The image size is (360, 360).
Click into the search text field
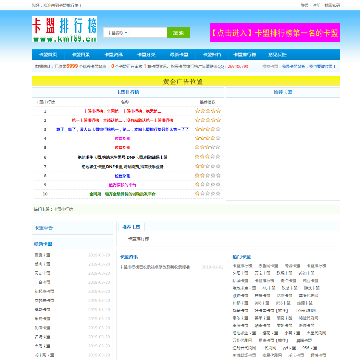[148, 33]
